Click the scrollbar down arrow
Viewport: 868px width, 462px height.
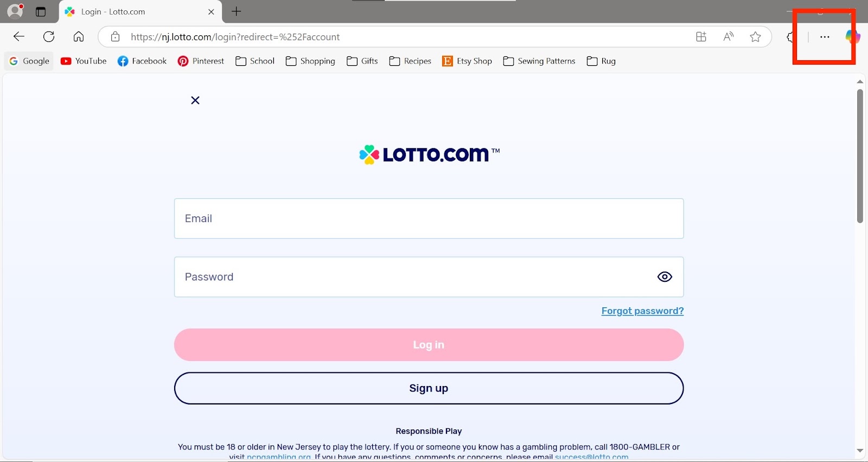[x=860, y=451]
